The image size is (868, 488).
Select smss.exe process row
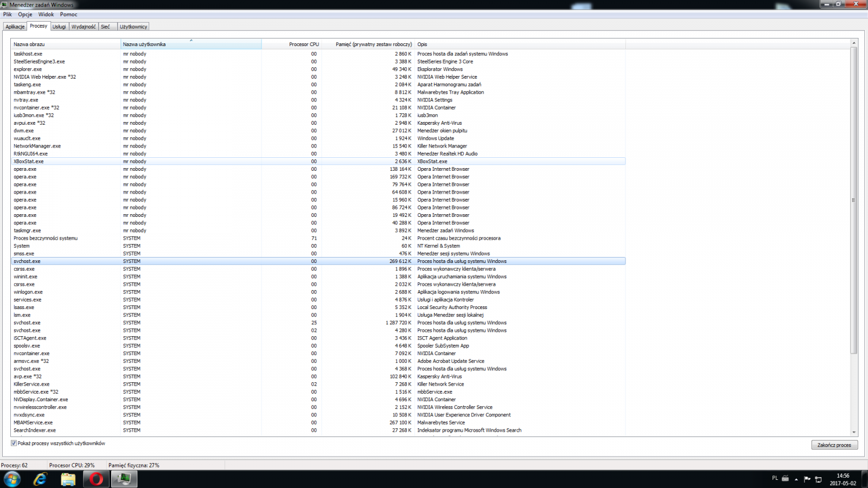click(318, 254)
